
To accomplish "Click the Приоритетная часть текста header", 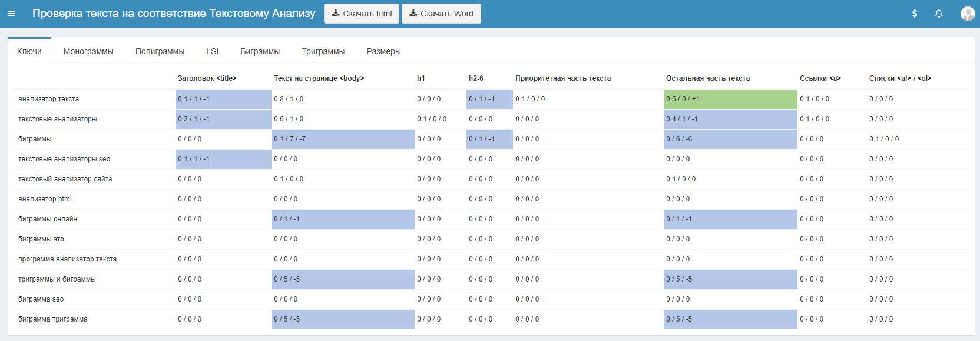I will click(562, 78).
